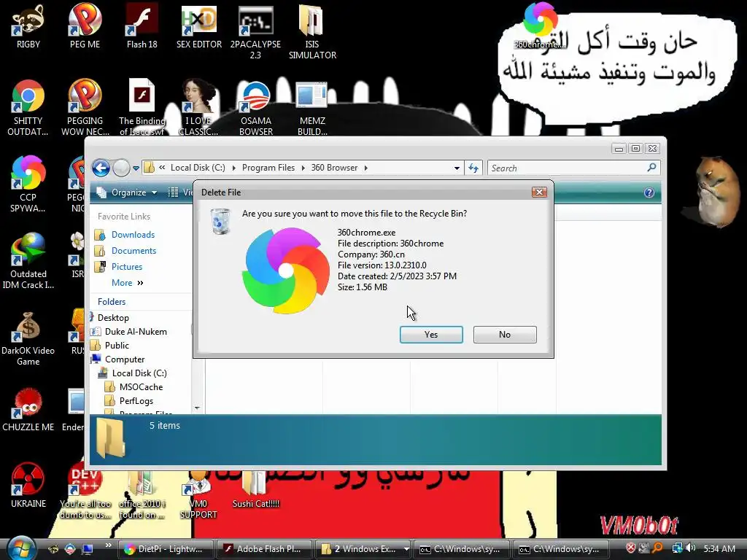The height and width of the screenshot is (560, 747).
Task: Expand the arrow after Program Files breadcrumb
Action: [303, 168]
